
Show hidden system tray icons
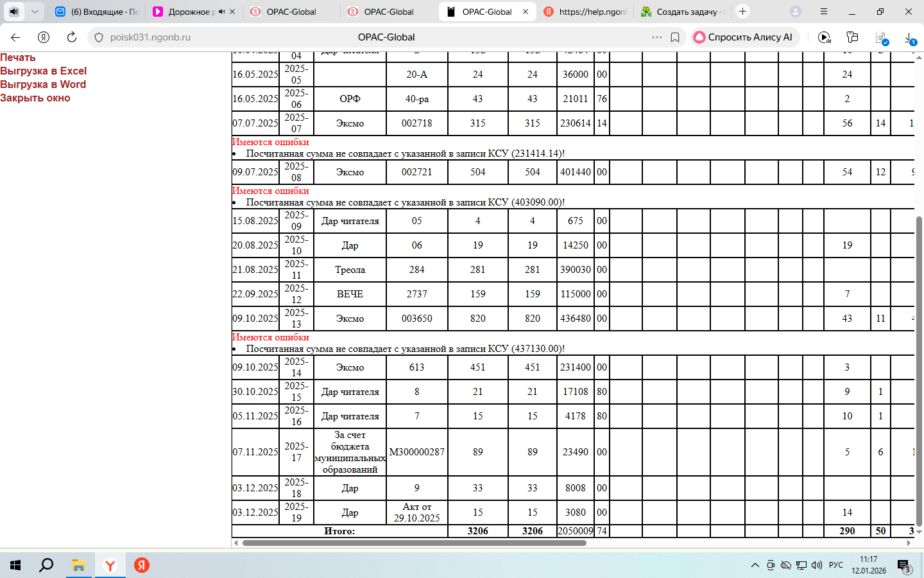click(x=755, y=565)
